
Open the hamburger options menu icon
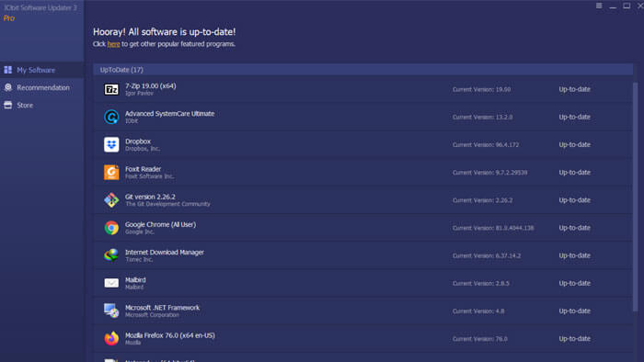coord(599,6)
